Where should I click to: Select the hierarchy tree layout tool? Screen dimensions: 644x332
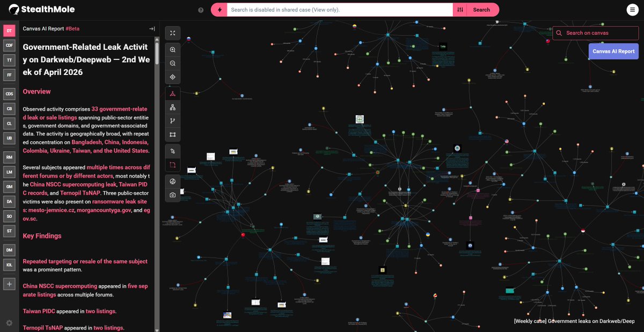(x=173, y=107)
